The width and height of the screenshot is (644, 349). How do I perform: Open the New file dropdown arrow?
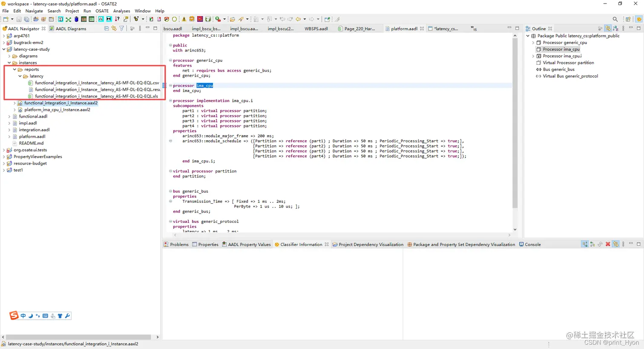point(12,19)
